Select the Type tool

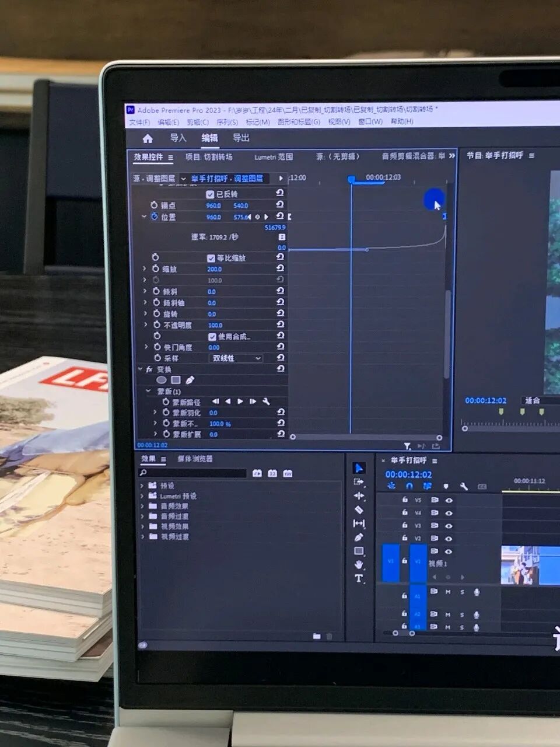tap(358, 578)
